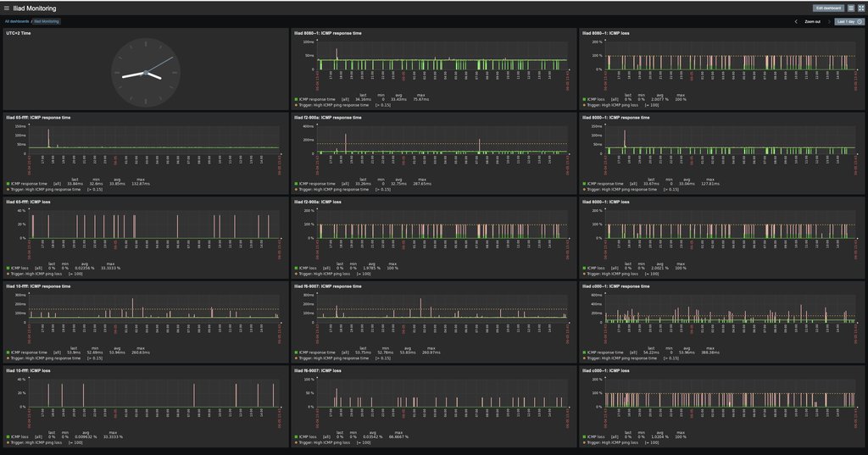Screen dimensions: 868x455
Task: Open the Last 1 day time selector
Action: click(x=849, y=21)
